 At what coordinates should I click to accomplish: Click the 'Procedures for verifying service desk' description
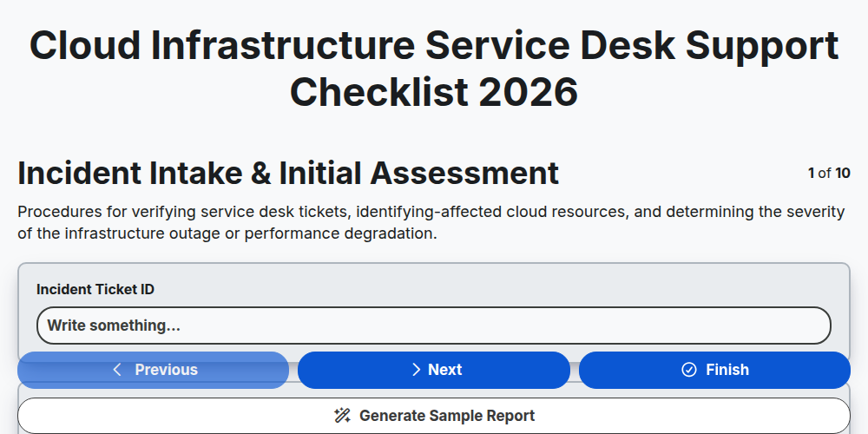pyautogui.click(x=431, y=222)
